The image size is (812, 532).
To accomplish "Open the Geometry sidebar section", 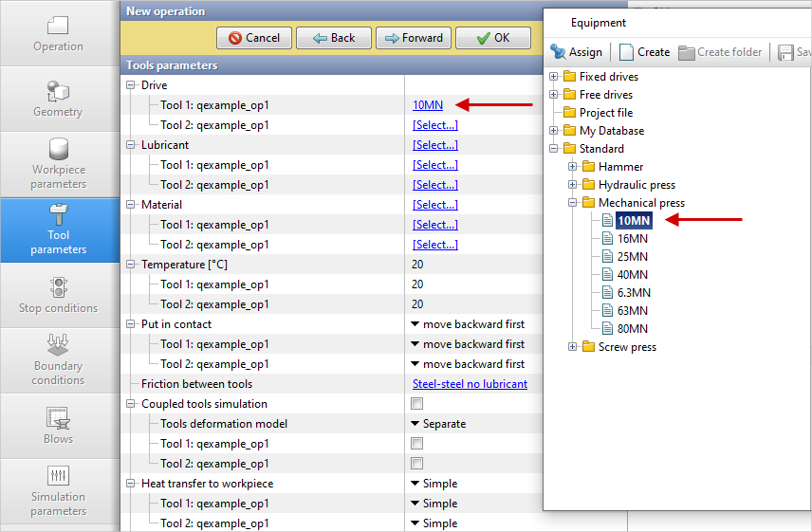I will click(58, 99).
